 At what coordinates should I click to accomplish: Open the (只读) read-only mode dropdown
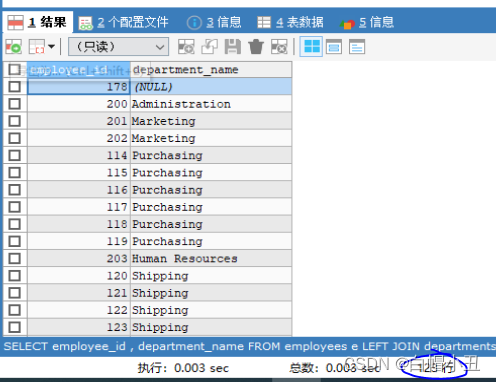coord(118,47)
